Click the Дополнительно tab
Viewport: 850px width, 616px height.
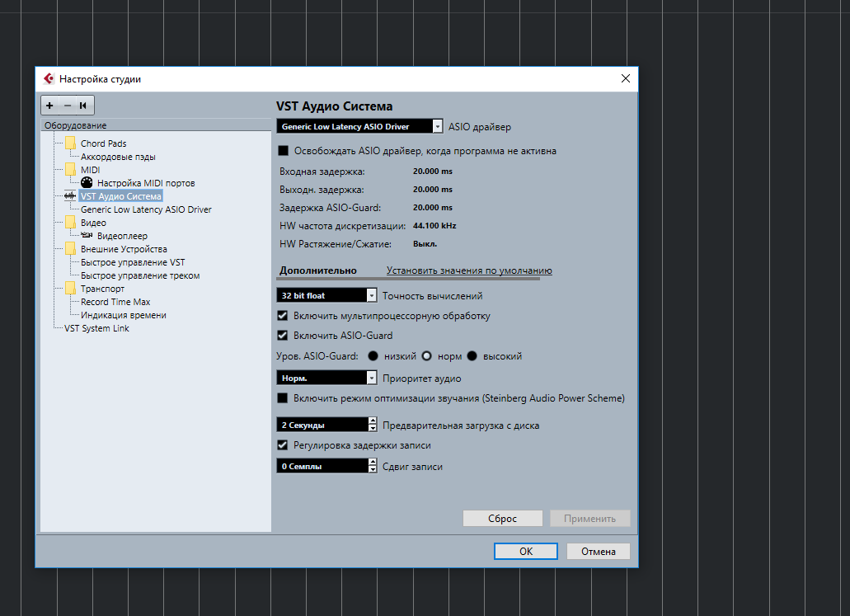318,270
